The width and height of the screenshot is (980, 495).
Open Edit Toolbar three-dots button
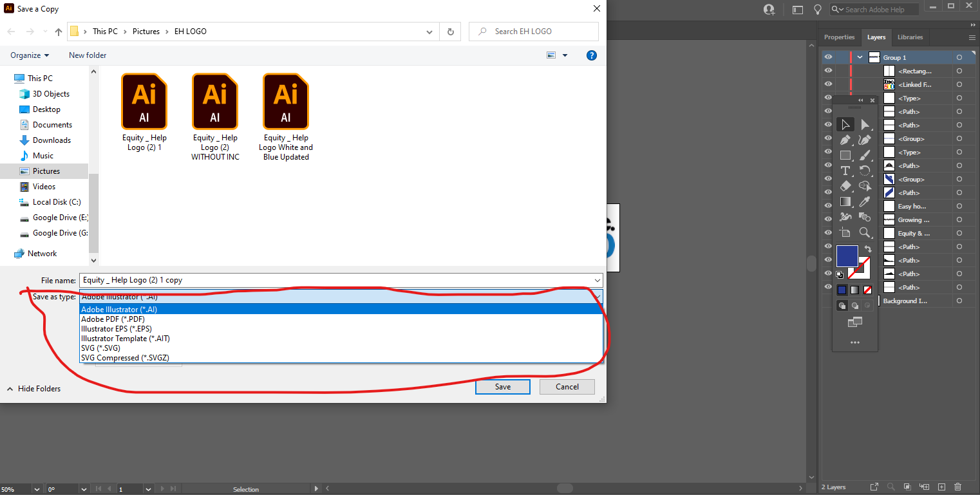pyautogui.click(x=854, y=342)
